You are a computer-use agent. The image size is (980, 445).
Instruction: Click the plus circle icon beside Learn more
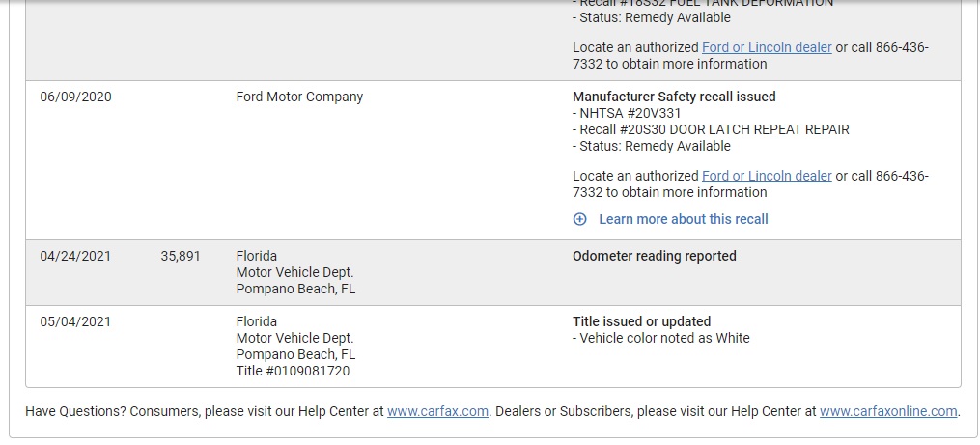click(580, 219)
